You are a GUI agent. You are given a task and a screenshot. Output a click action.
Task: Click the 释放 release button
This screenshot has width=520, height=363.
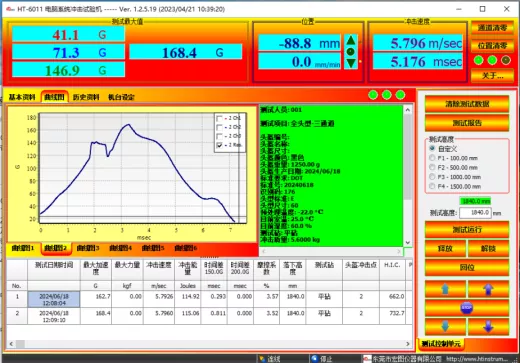(445, 248)
